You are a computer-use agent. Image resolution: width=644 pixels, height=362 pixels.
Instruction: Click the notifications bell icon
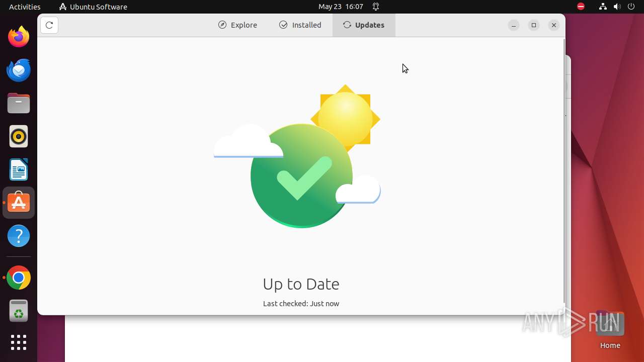point(376,7)
